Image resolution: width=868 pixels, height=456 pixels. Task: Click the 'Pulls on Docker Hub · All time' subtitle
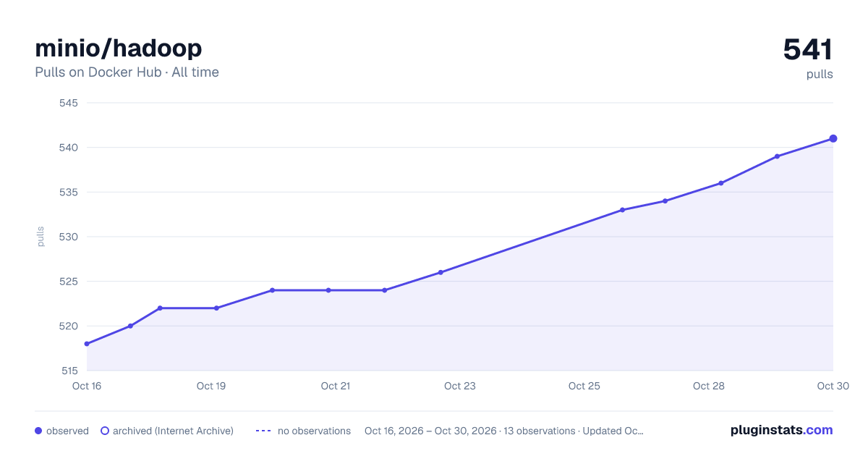point(127,72)
